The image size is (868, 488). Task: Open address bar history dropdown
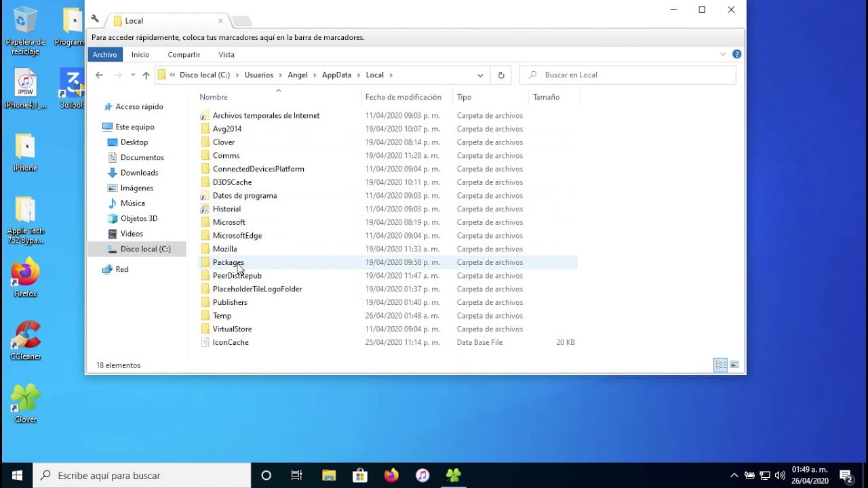point(480,75)
